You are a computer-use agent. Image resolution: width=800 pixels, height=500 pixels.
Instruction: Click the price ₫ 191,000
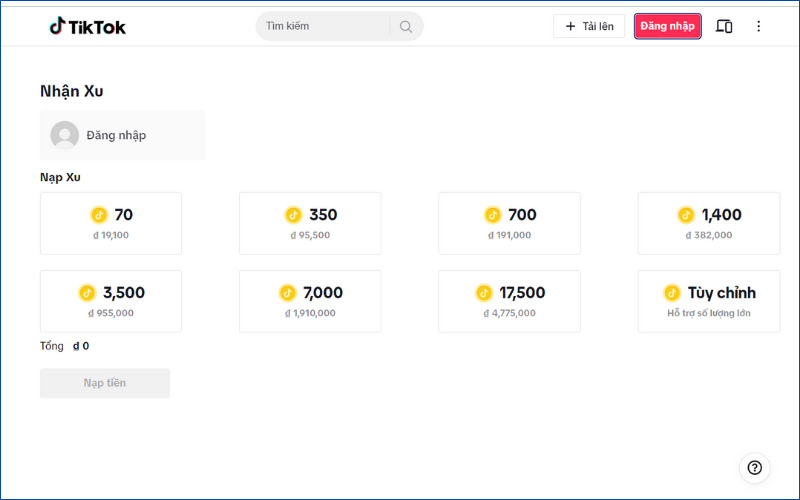[509, 235]
